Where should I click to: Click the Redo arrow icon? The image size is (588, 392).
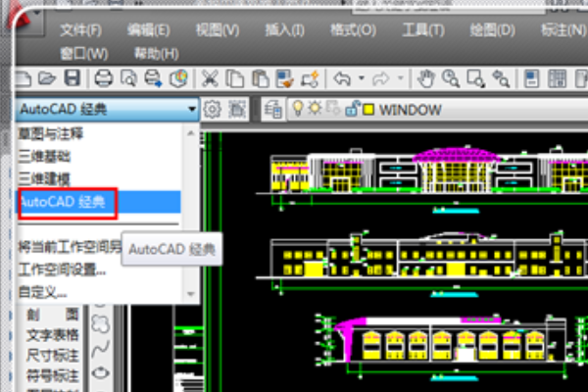tap(380, 78)
